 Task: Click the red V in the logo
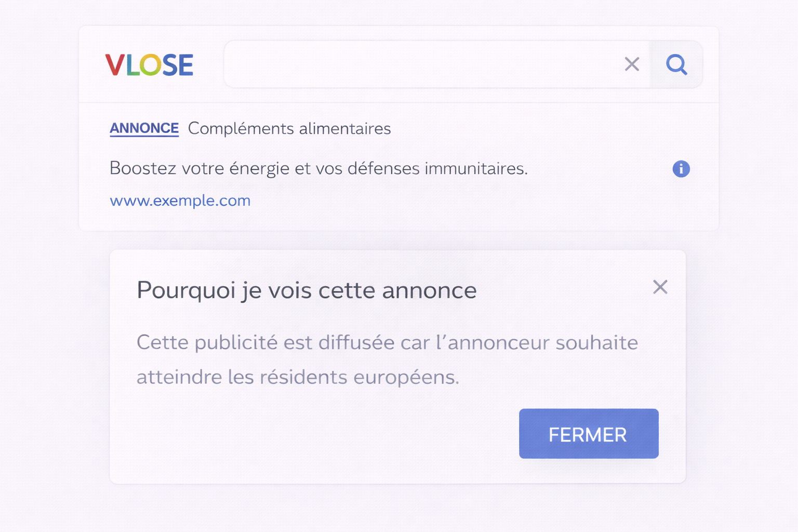coord(115,65)
